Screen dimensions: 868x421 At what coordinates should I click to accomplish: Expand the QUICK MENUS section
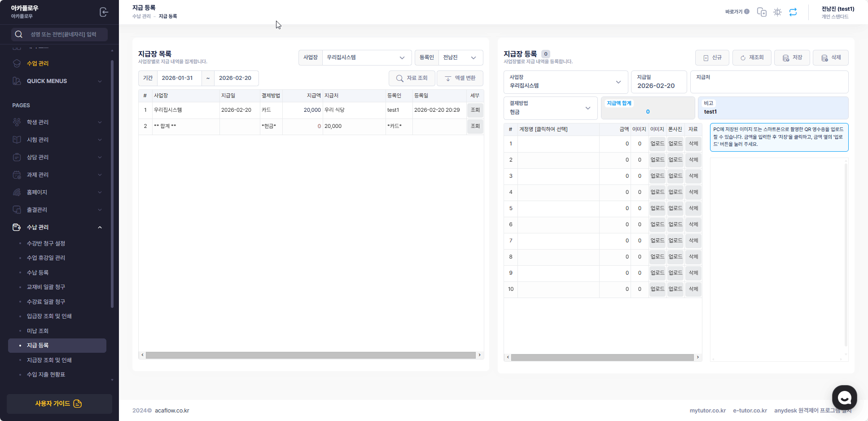[57, 81]
